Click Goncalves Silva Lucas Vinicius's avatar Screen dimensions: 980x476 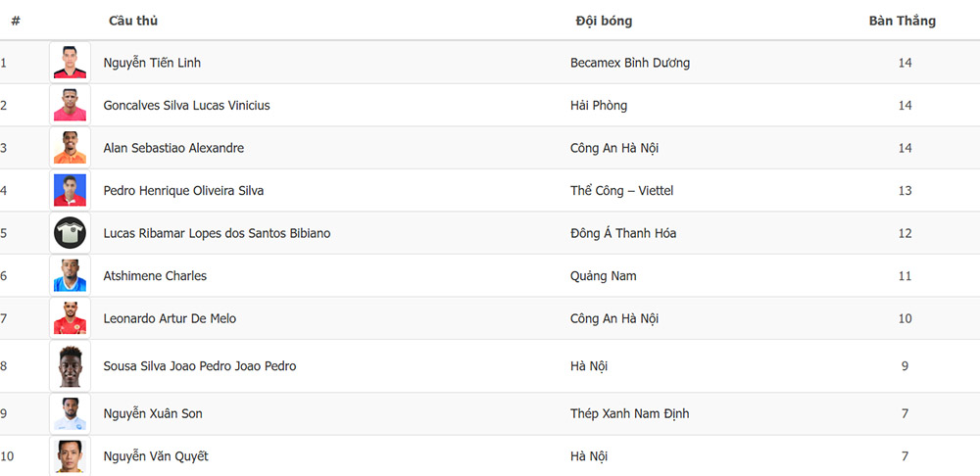coord(70,105)
